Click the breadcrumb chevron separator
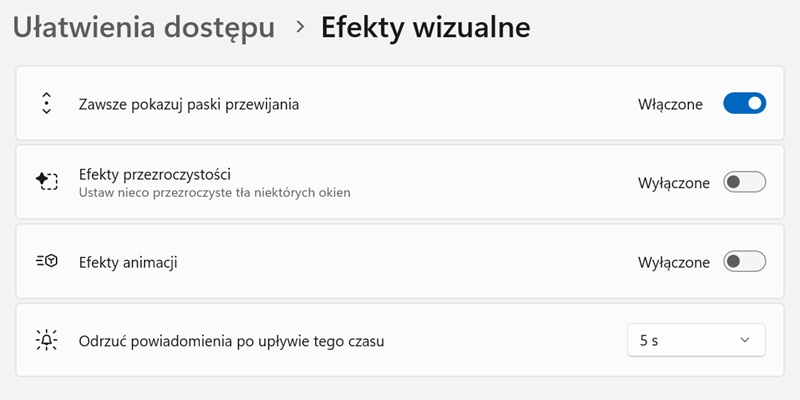Viewport: 800px width, 400px height. (x=299, y=28)
